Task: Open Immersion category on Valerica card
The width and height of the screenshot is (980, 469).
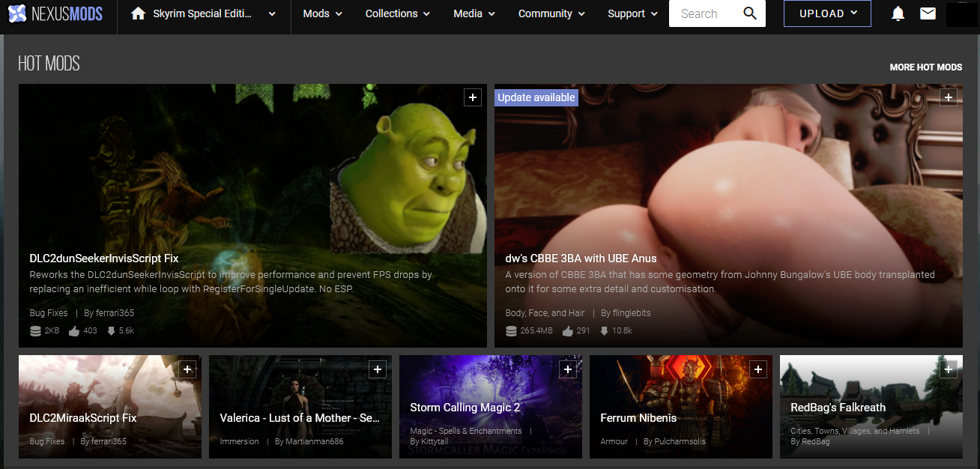Action: [239, 441]
